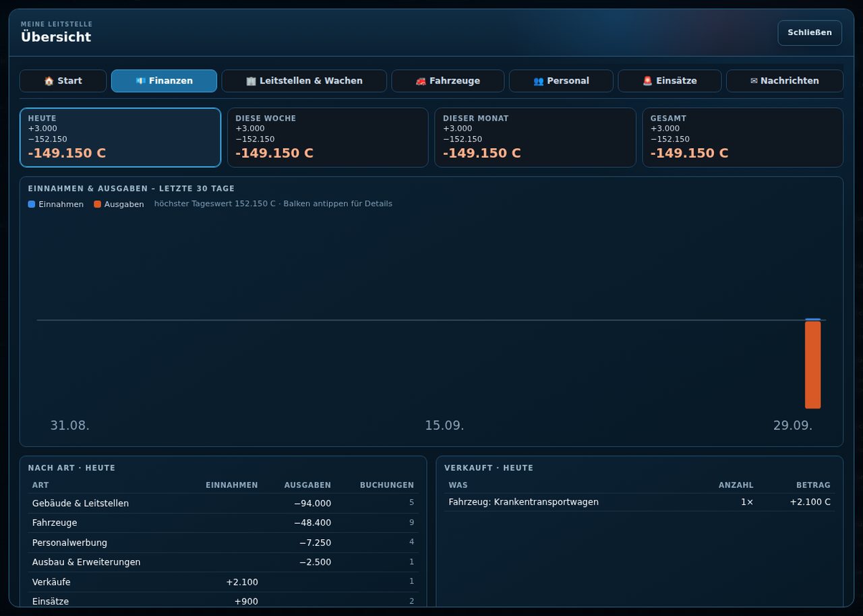Click the Schließen button
863x616 pixels.
click(x=810, y=32)
